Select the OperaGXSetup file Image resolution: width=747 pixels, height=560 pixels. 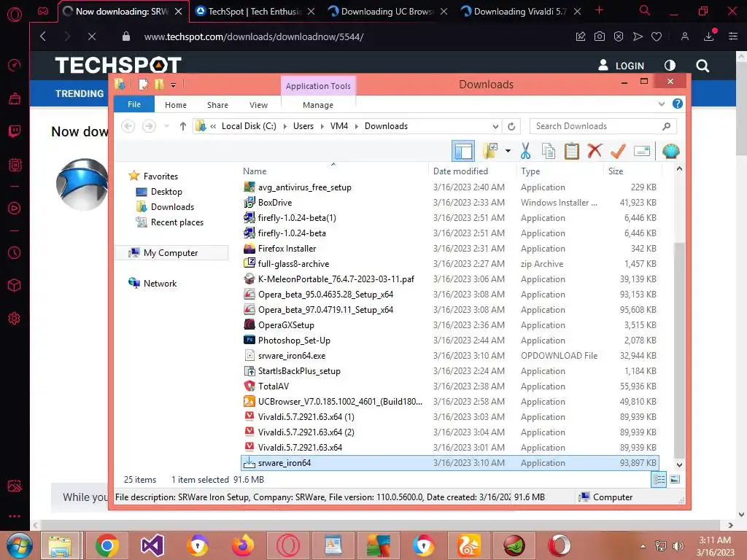click(x=286, y=325)
